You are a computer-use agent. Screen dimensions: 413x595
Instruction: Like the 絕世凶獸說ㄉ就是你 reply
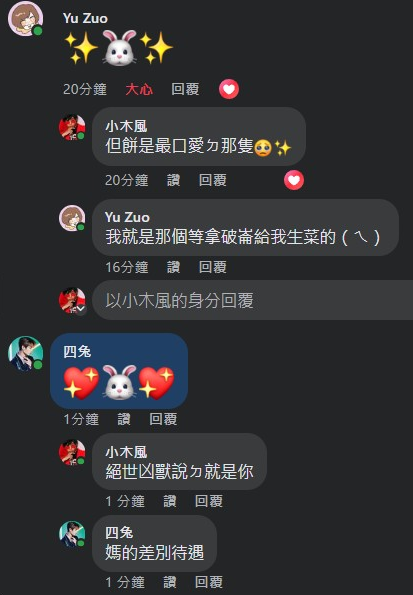pos(170,501)
